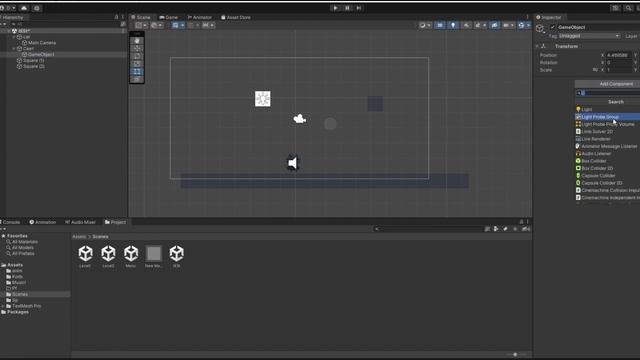Screen dimensions: 640x360
Task: Collapse the Transform component foldout
Action: pyautogui.click(x=537, y=46)
